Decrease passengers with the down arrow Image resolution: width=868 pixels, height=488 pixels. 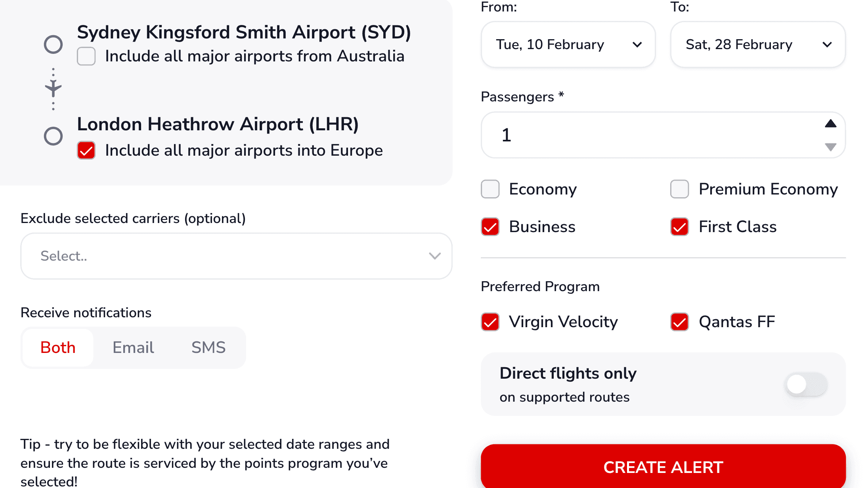[830, 148]
